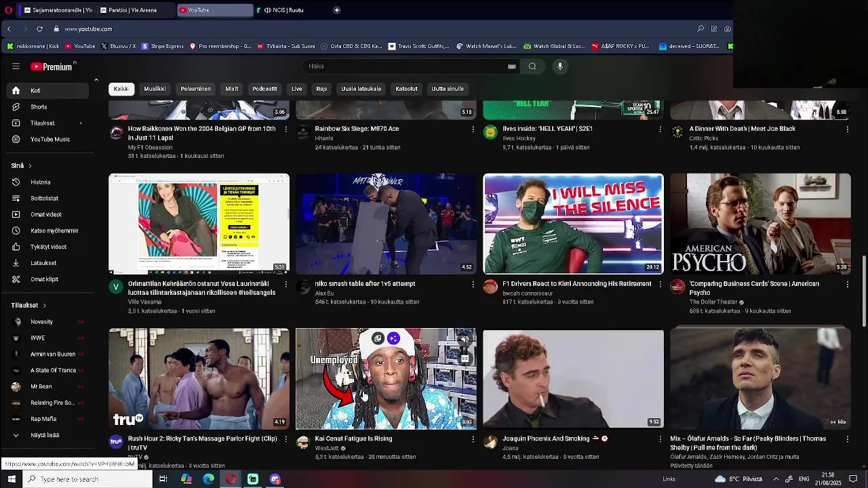Open options menu for Rainbow Six Siege video
This screenshot has height=488, width=868.
point(473,129)
